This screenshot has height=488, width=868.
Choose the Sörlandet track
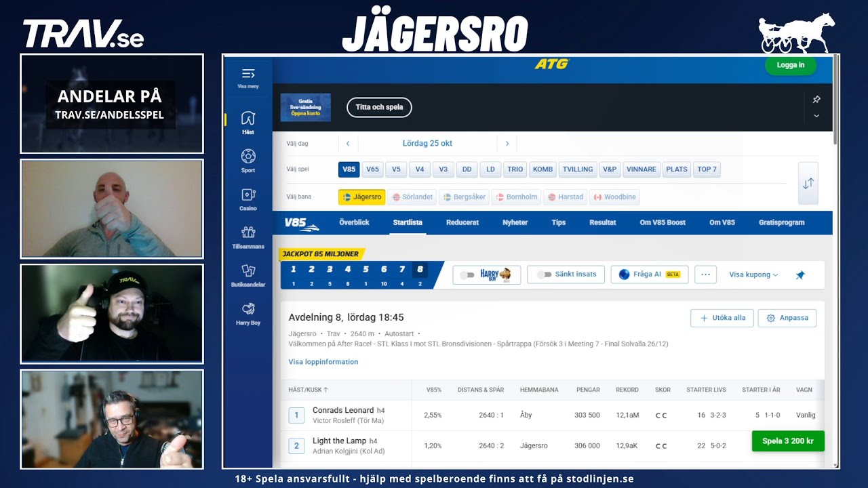pyautogui.click(x=412, y=197)
